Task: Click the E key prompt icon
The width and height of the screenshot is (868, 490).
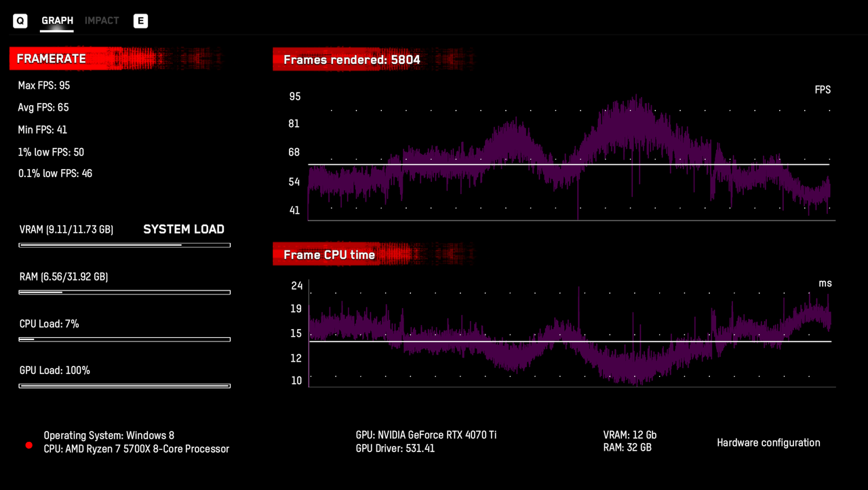Action: pyautogui.click(x=140, y=21)
